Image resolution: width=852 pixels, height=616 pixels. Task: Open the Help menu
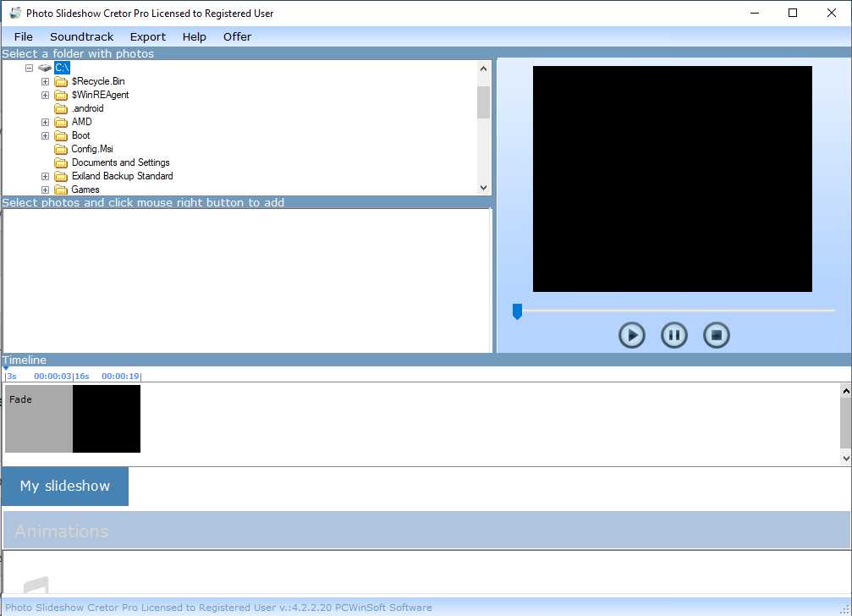click(194, 37)
